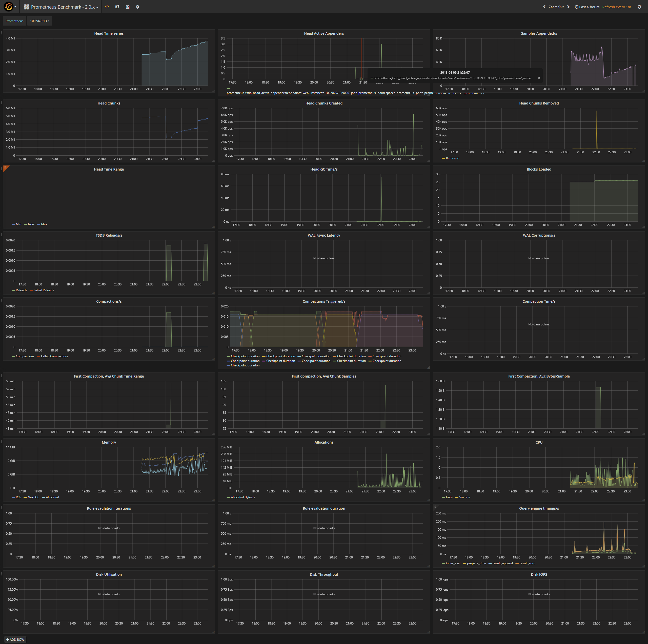This screenshot has width=648, height=644.
Task: Click Head Time Range panel warning indicator
Action: tap(5, 168)
